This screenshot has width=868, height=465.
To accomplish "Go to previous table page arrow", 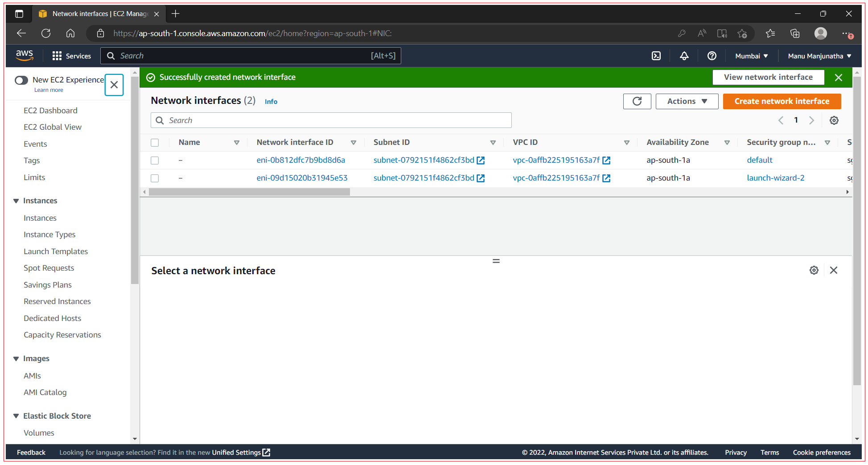I will pyautogui.click(x=781, y=120).
